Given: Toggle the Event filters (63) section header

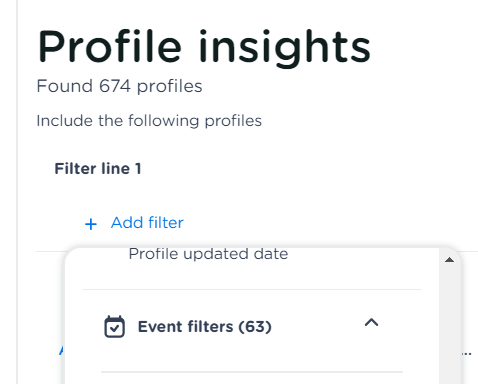Looking at the screenshot, I should [241, 327].
